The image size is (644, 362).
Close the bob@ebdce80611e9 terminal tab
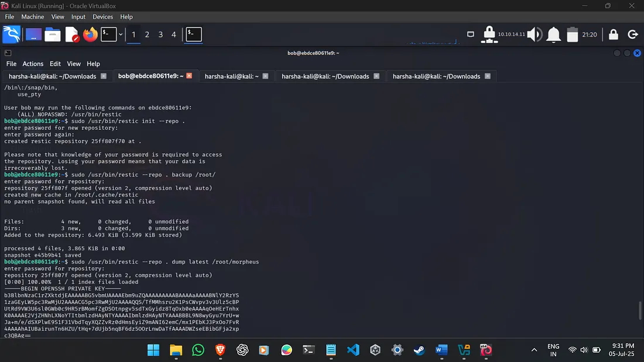click(x=189, y=76)
